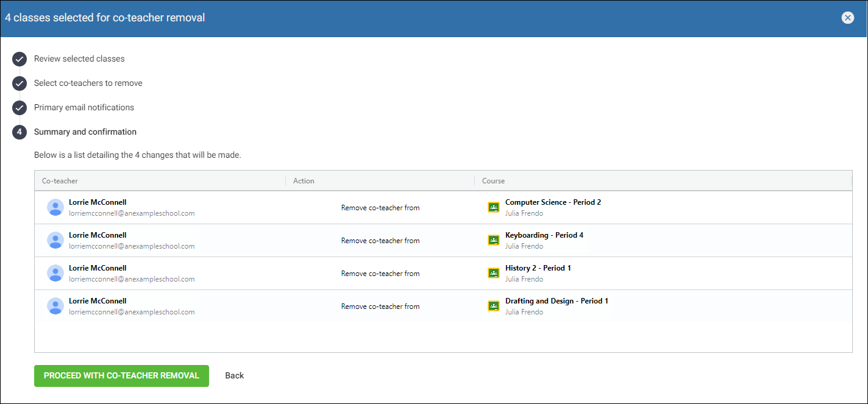This screenshot has width=868, height=404.
Task: Click the Back link
Action: coord(234,375)
